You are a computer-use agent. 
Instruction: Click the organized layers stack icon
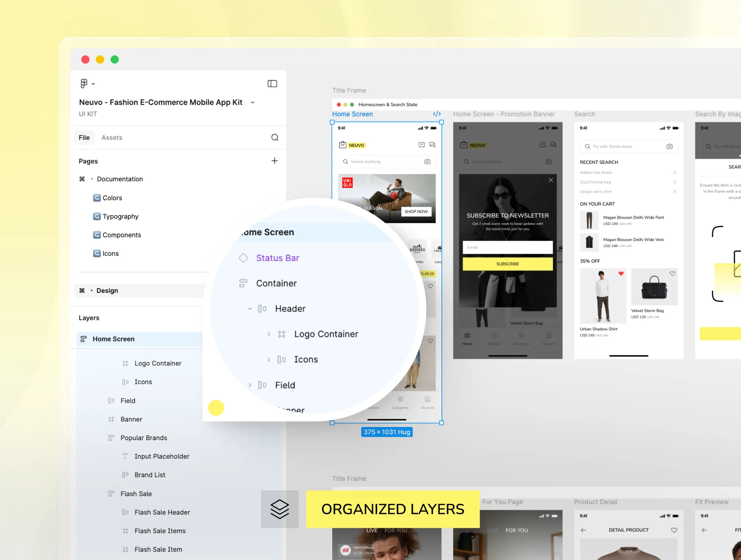point(280,509)
